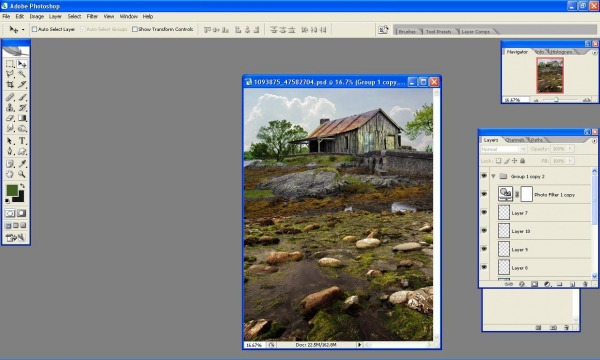The height and width of the screenshot is (360, 600).
Task: Select the Blur tool
Action: pyautogui.click(x=10, y=128)
